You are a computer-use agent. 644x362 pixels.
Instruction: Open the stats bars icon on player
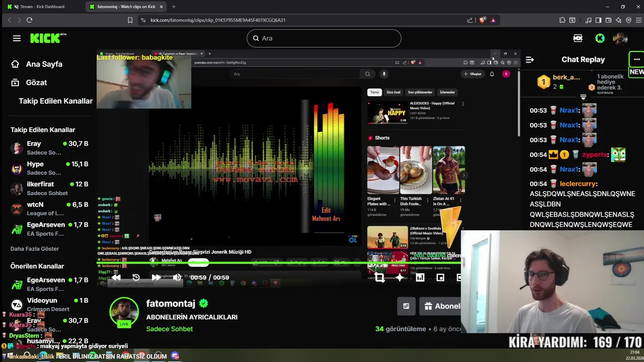[x=420, y=277]
